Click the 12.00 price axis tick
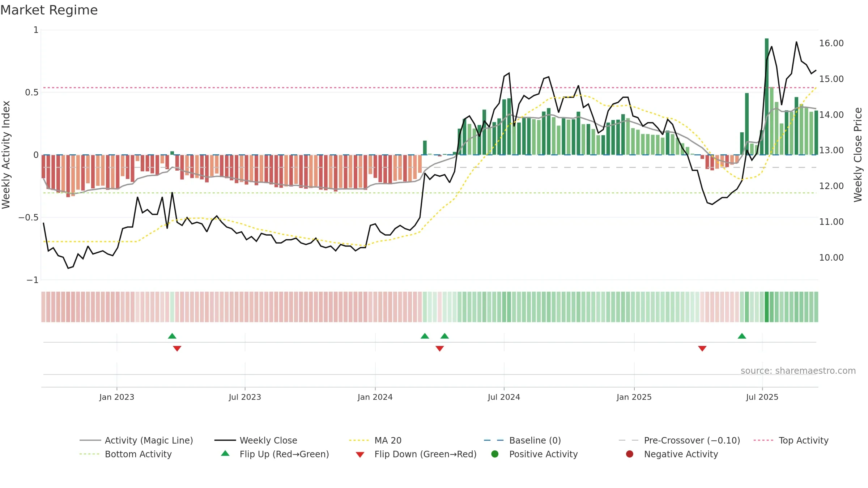The width and height of the screenshot is (868, 488). (x=831, y=186)
